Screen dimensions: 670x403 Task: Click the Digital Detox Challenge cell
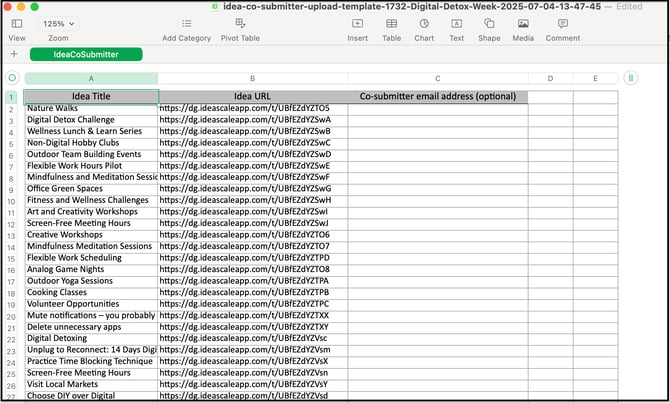(x=91, y=120)
